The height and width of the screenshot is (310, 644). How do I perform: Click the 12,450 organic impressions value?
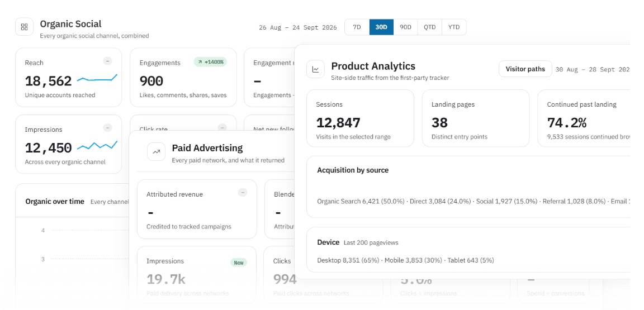point(49,147)
